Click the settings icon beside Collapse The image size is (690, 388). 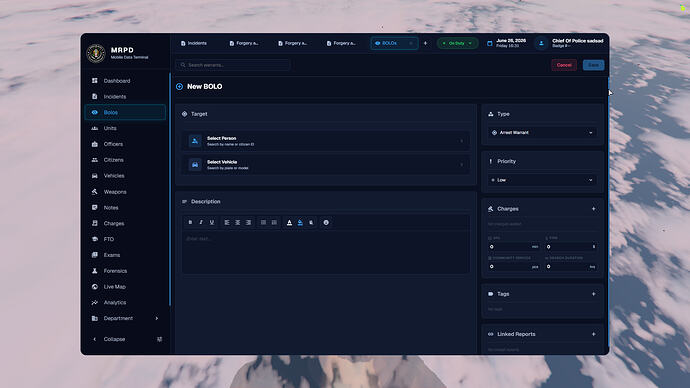[159, 339]
